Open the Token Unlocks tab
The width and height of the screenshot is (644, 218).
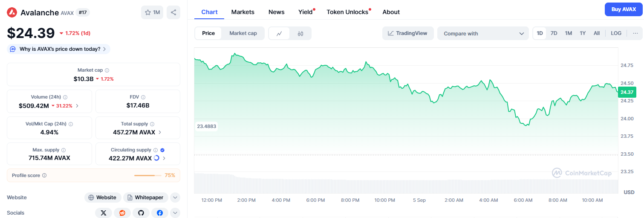[347, 12]
